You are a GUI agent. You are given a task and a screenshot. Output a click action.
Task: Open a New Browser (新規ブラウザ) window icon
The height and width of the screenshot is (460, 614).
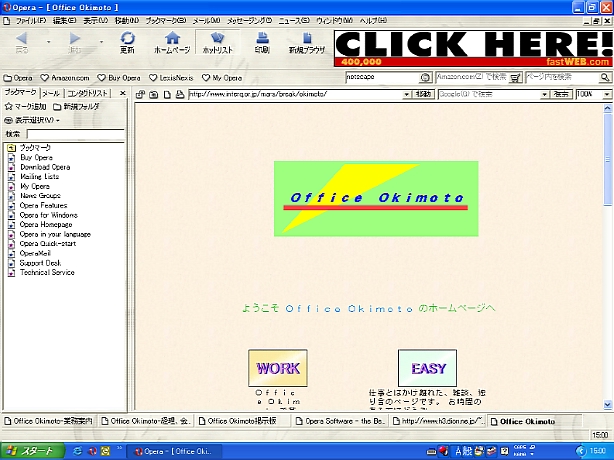tap(306, 43)
